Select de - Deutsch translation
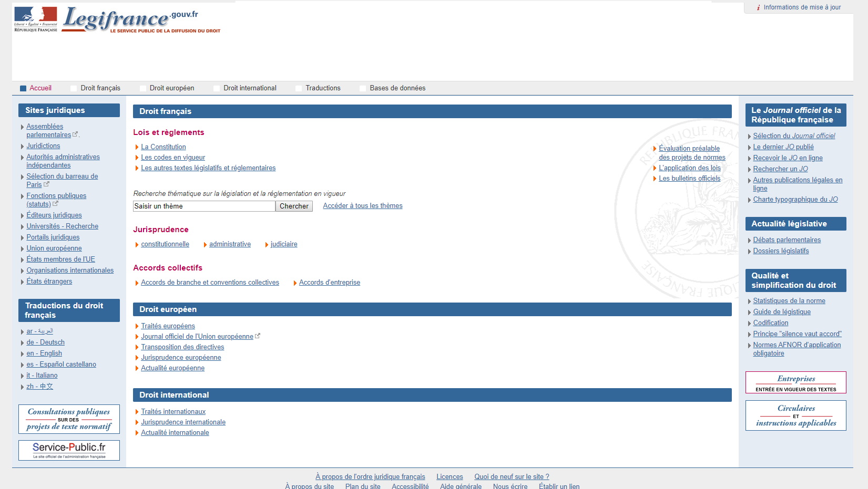 coord(45,342)
